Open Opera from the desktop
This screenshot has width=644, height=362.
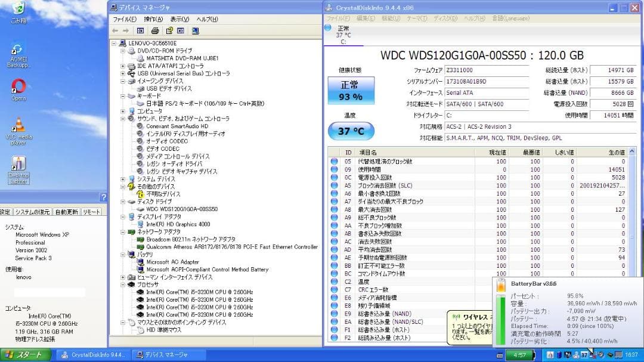18,89
